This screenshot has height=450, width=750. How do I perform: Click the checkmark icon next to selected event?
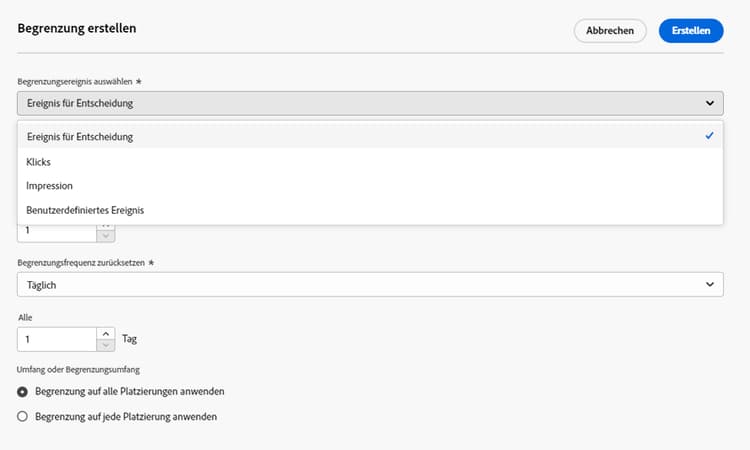click(709, 136)
